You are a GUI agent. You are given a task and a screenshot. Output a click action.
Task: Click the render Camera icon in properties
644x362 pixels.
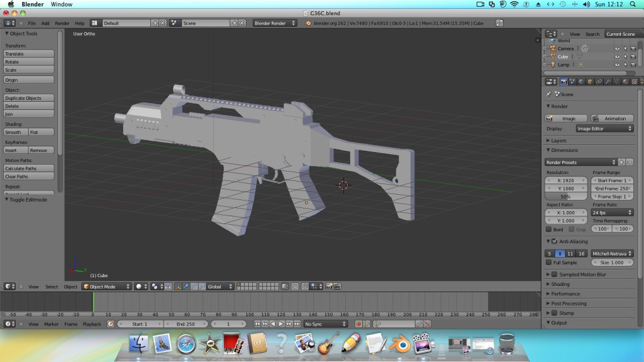coord(563,82)
